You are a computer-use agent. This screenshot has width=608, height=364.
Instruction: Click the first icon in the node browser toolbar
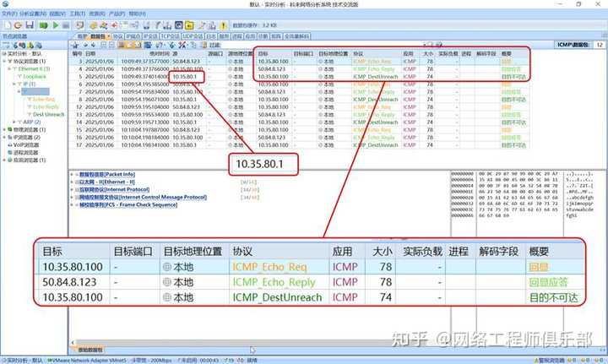pyautogui.click(x=5, y=44)
